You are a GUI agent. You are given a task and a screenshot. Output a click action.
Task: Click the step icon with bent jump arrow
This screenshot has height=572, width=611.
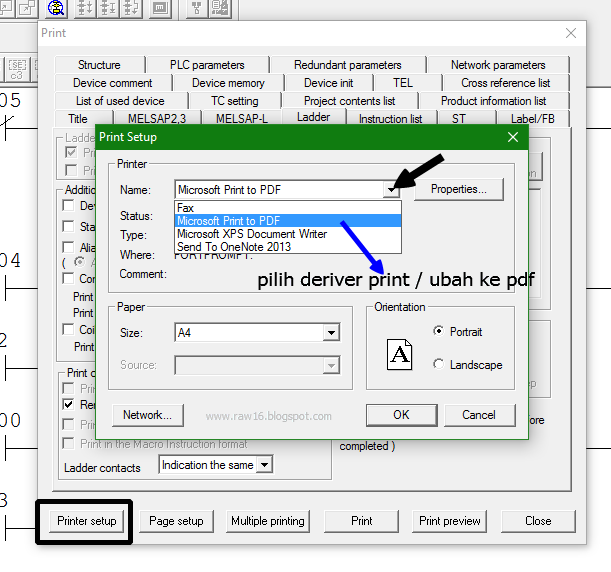[x=131, y=7]
